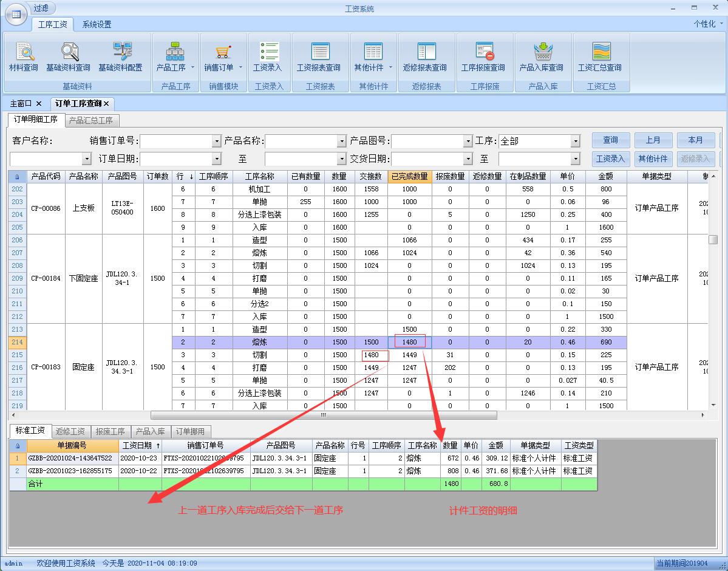The height and width of the screenshot is (571, 728).
Task: Click main grid top-left corner selector icon
Action: tap(18, 177)
